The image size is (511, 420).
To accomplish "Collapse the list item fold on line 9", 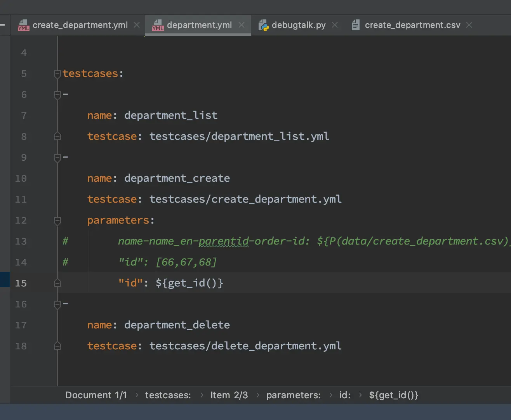I will click(x=57, y=158).
